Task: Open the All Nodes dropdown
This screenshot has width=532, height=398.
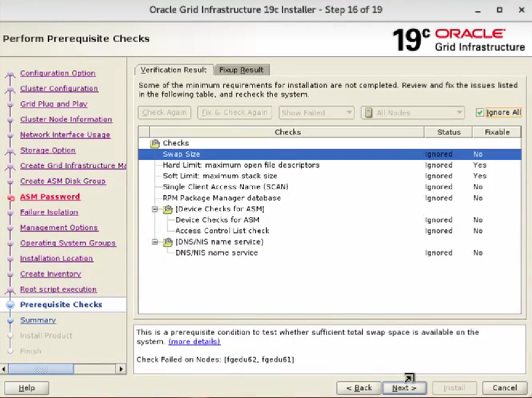Action: [413, 113]
